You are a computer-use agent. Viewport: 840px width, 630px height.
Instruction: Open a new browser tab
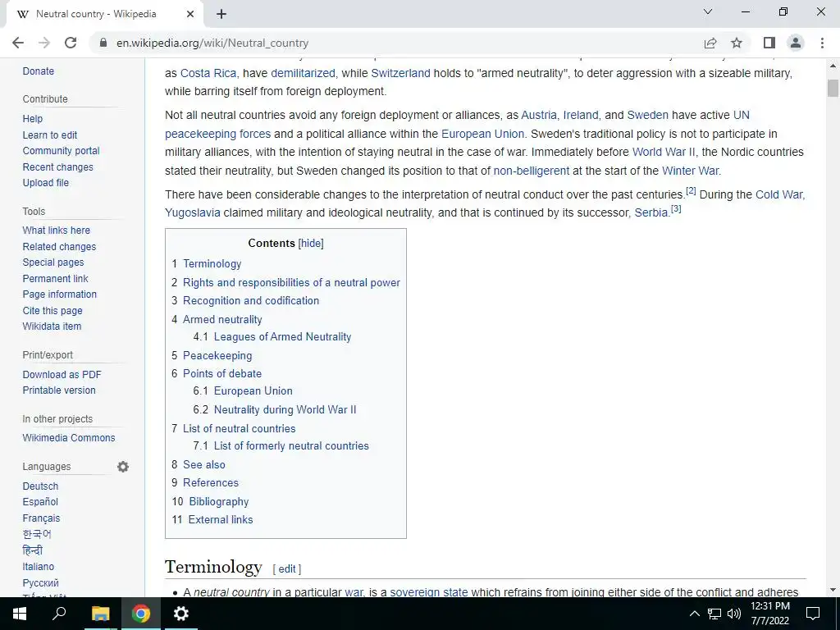221,15
